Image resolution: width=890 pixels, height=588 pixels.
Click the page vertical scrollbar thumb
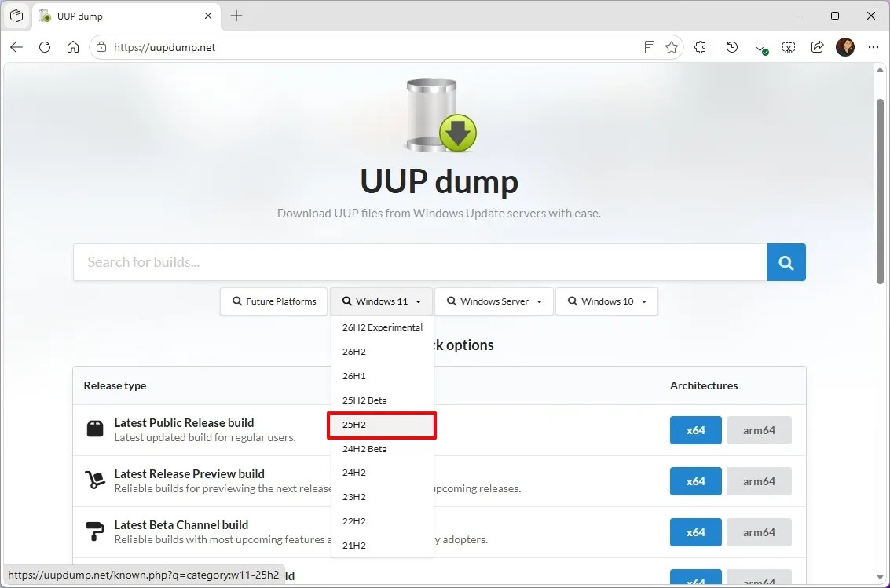pos(880,191)
